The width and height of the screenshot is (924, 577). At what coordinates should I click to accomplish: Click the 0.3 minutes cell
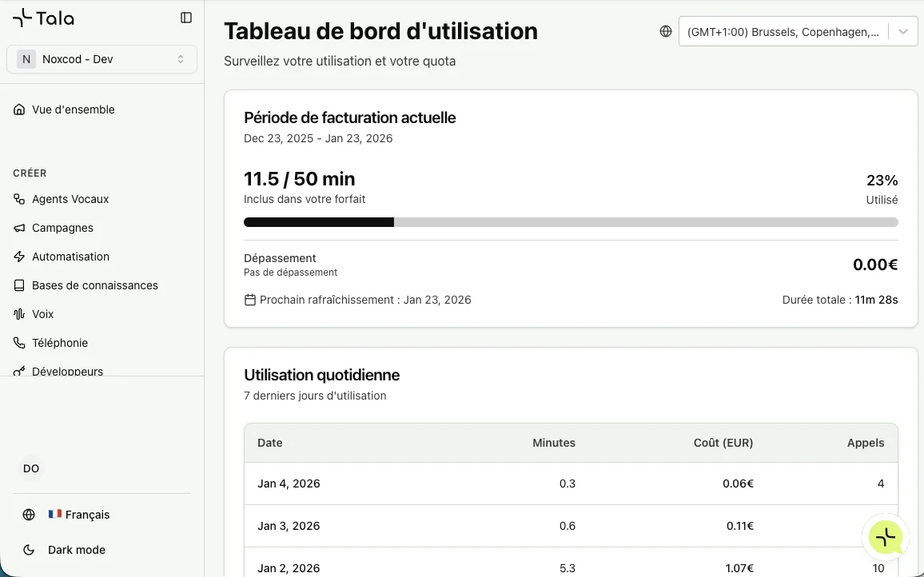pyautogui.click(x=568, y=483)
